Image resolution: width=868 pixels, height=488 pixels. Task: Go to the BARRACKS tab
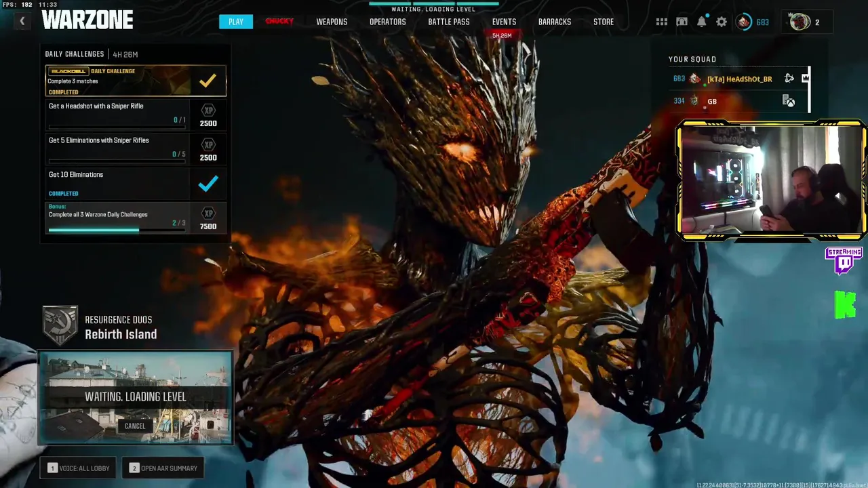555,22
